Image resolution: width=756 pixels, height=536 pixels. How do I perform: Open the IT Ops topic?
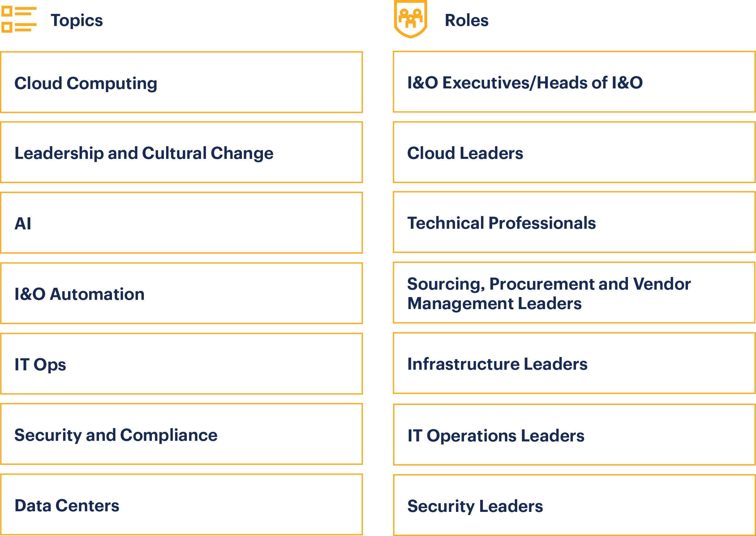tap(181, 364)
